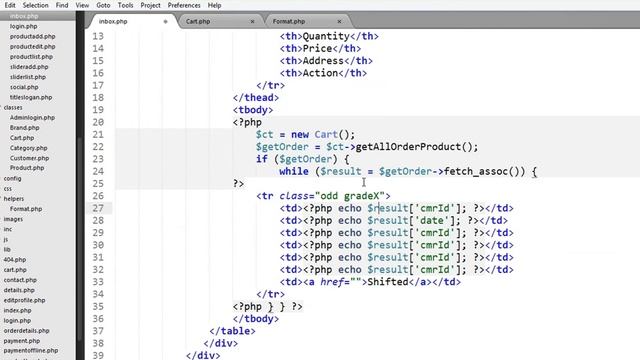Select highlighted inbox.php in sidebar
Image resolution: width=640 pixels, height=360 pixels.
[x=24, y=16]
